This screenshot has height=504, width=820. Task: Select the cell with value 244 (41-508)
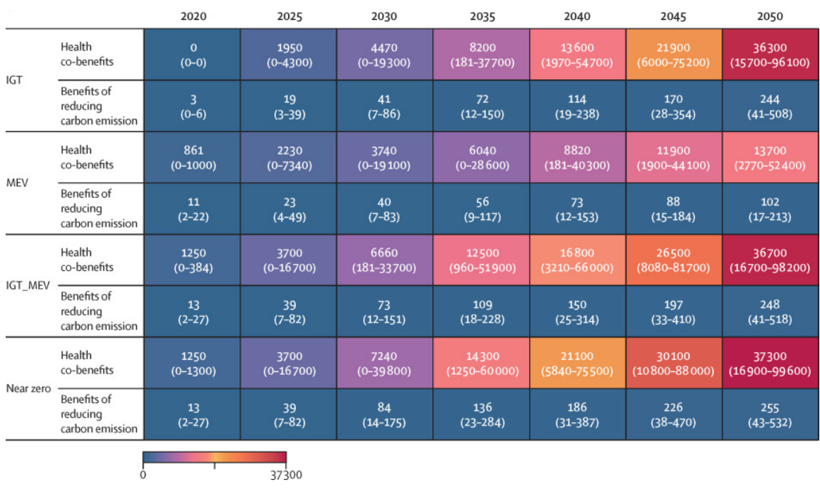click(x=771, y=106)
